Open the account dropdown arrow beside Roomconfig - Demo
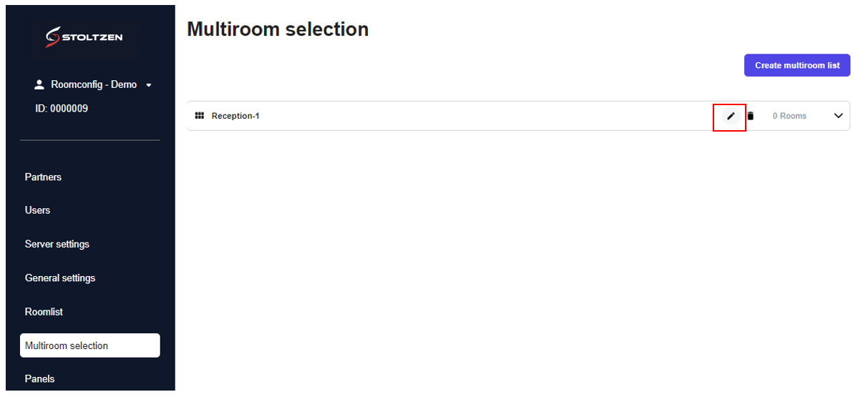868x397 pixels. point(149,85)
